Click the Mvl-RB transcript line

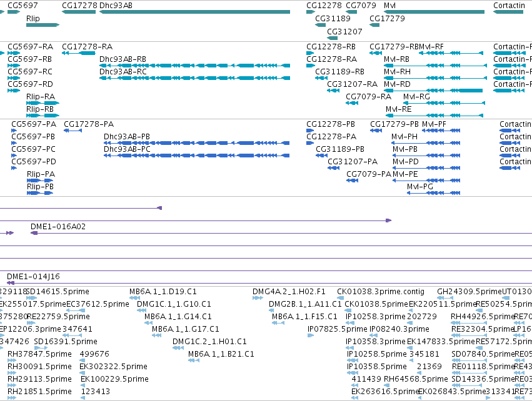pyautogui.click(x=435, y=66)
